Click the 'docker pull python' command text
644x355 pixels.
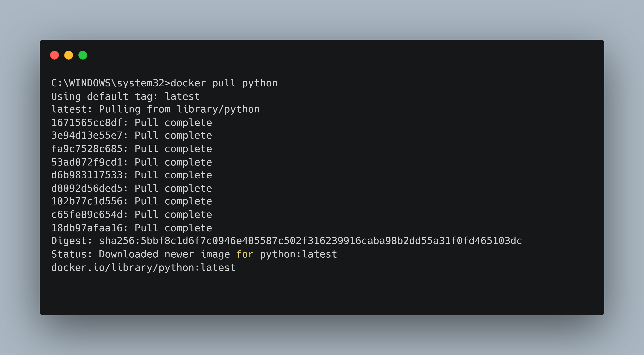(224, 83)
